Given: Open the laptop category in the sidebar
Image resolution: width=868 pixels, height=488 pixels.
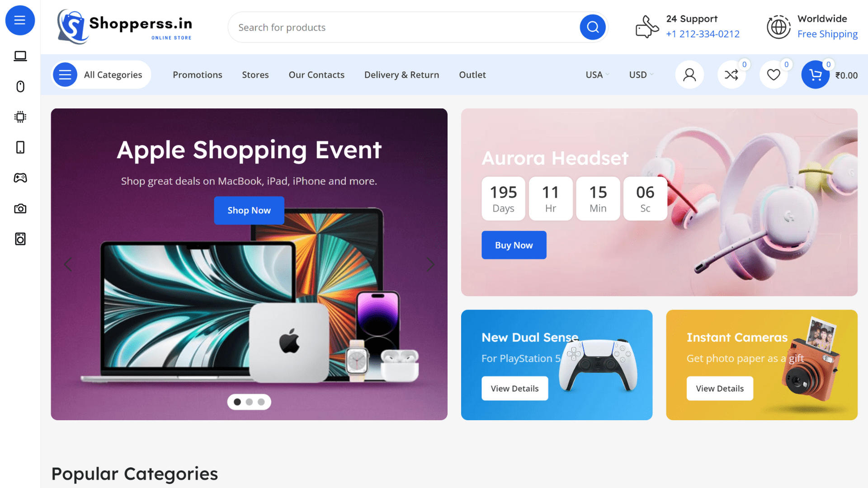Looking at the screenshot, I should [20, 56].
